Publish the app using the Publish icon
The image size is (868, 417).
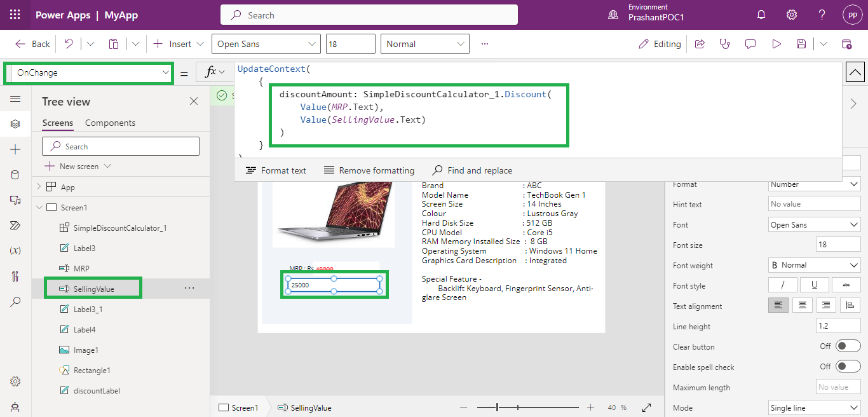click(x=846, y=43)
